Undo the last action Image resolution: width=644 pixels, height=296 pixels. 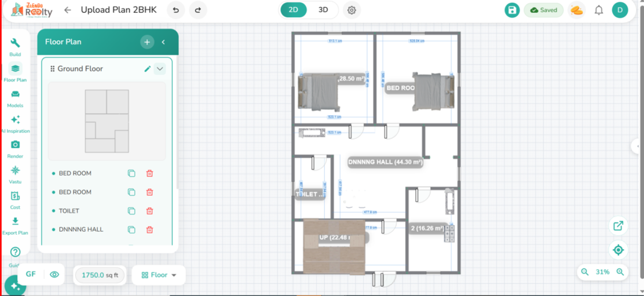click(x=176, y=10)
